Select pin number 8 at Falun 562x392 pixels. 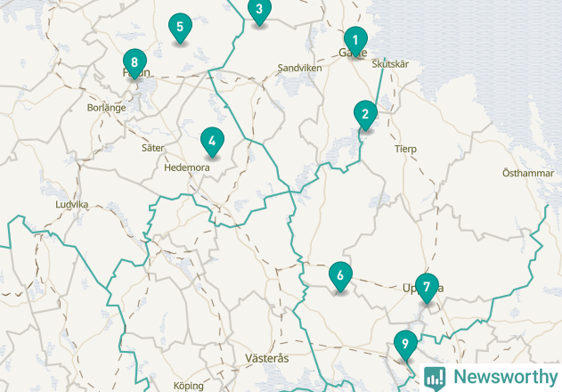click(x=134, y=63)
